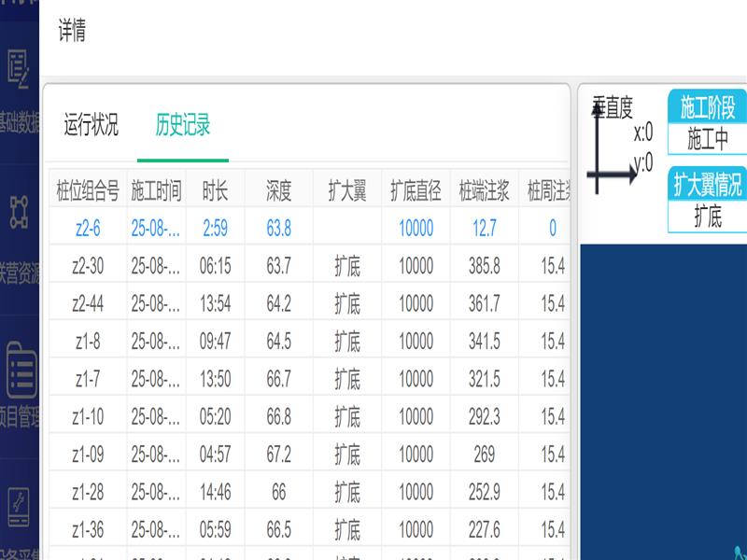The height and width of the screenshot is (560, 747).
Task: Click the 施工中 status value
Action: 707,140
